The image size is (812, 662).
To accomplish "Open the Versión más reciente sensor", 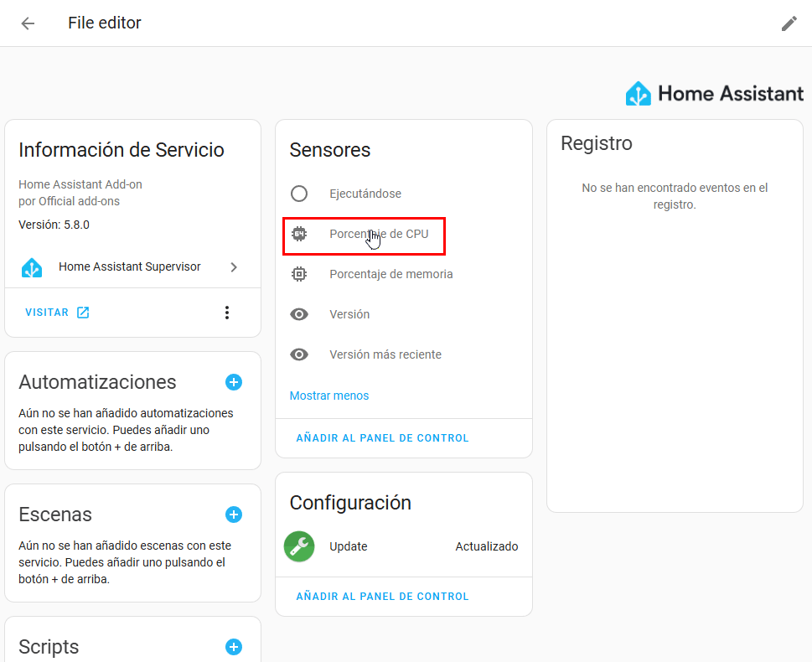I will 385,354.
